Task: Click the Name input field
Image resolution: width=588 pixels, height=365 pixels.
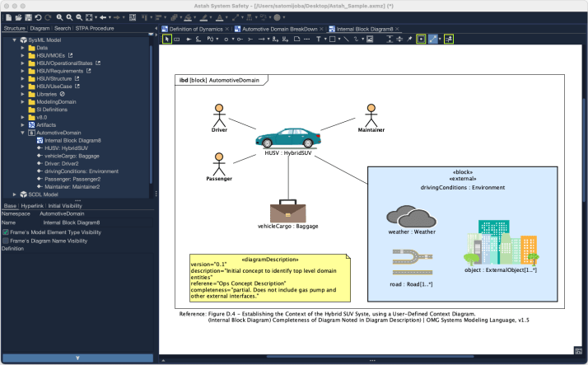Action: pyautogui.click(x=95, y=222)
